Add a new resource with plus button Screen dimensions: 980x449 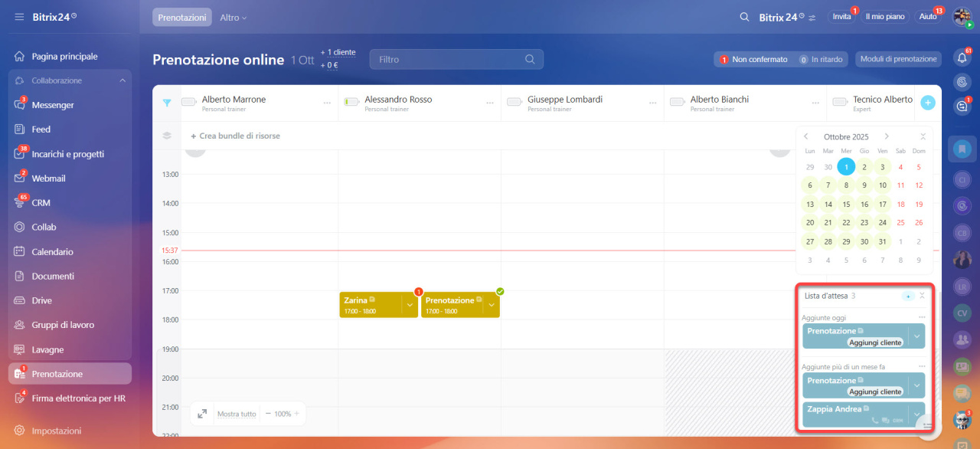(x=927, y=103)
